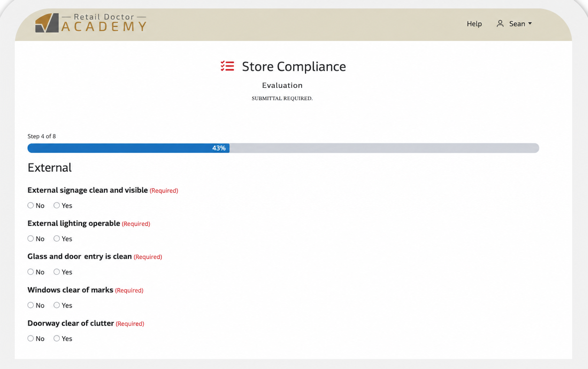Pick Yes for Doorway clear of clutter
This screenshot has width=588, height=369.
tap(57, 339)
